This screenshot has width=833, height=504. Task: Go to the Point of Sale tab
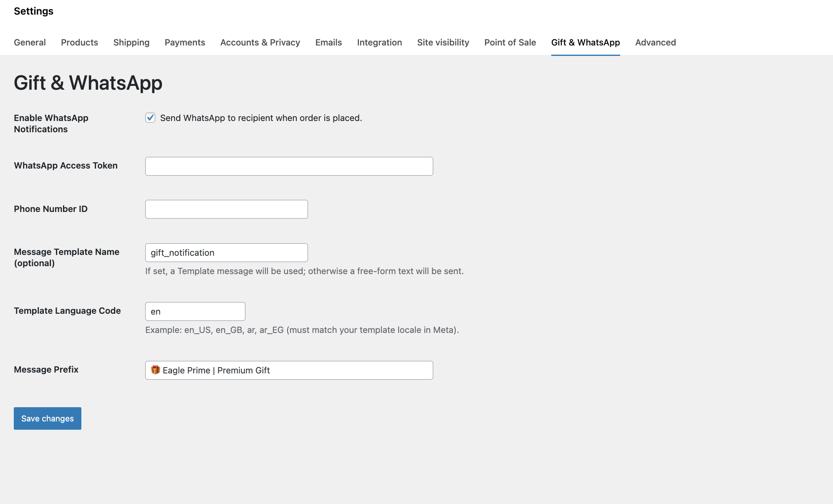[510, 43]
